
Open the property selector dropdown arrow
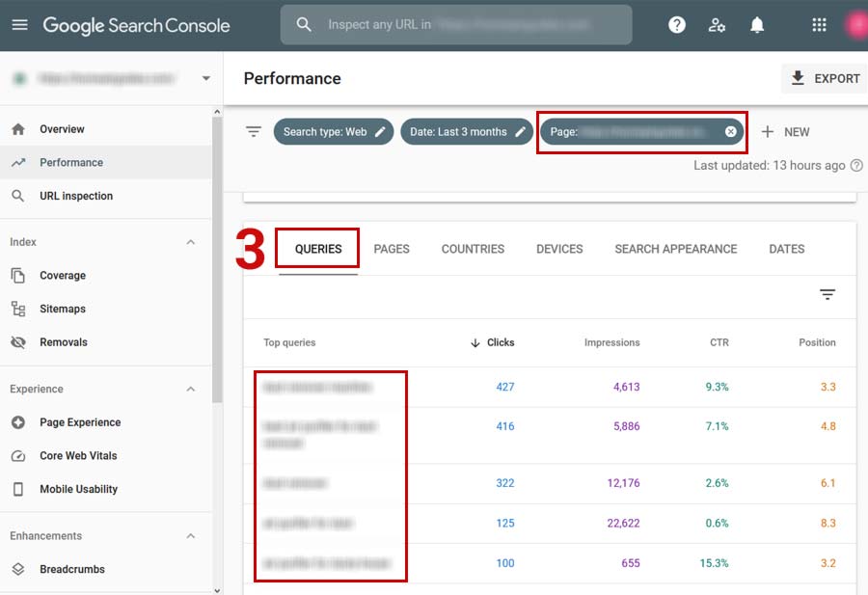pyautogui.click(x=206, y=78)
